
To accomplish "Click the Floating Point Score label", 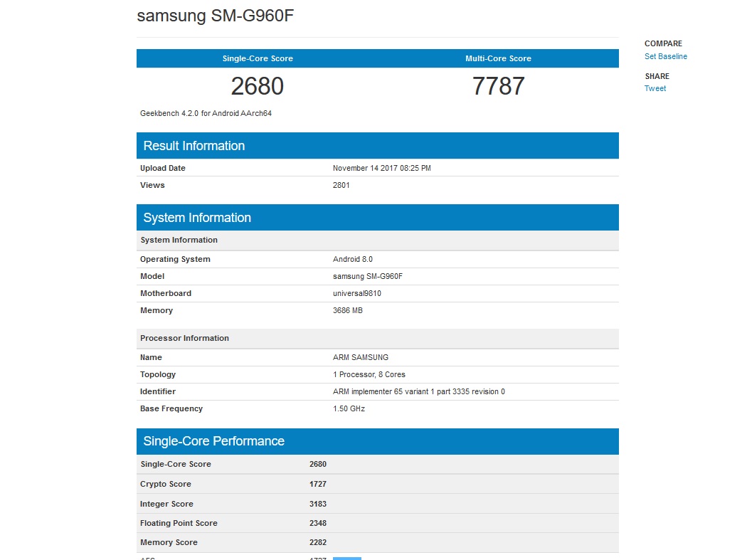I will [179, 523].
